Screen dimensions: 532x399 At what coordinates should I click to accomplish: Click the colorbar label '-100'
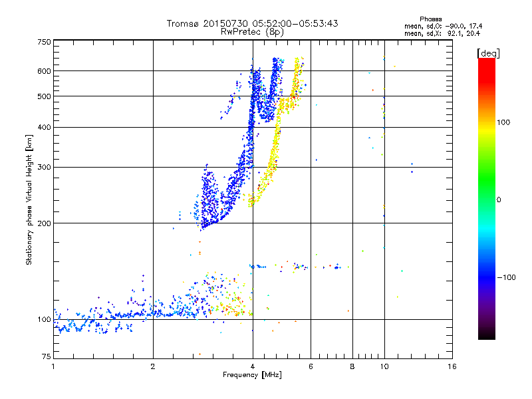pyautogui.click(x=507, y=277)
